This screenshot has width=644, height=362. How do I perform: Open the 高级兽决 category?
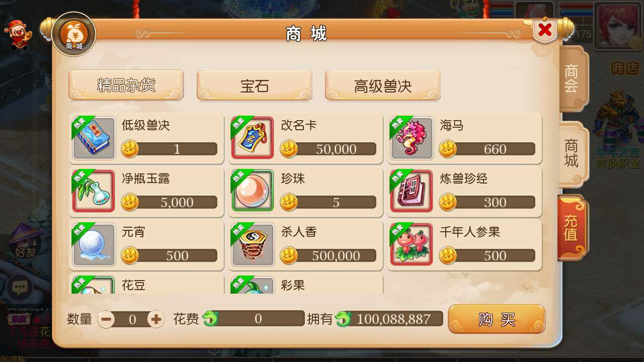383,85
